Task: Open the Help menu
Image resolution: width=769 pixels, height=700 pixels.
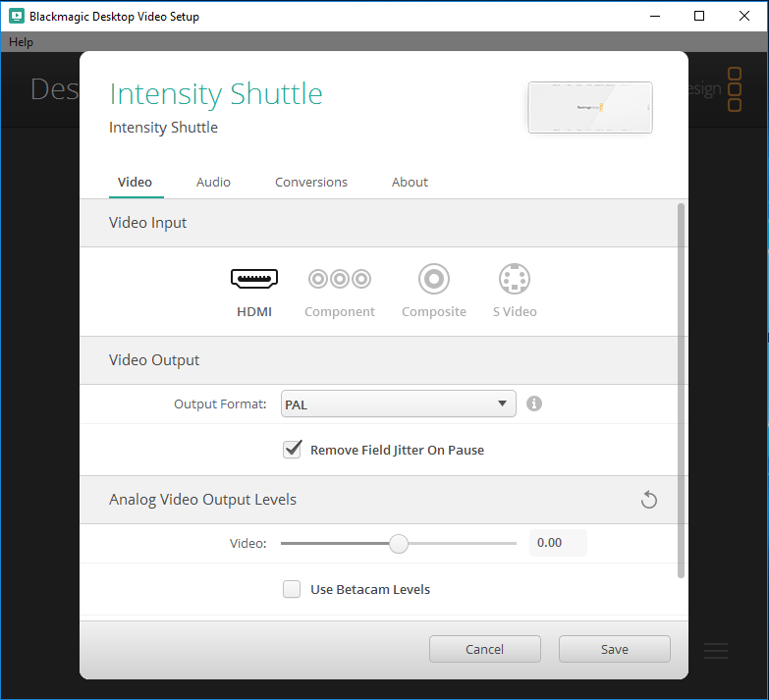Action: pyautogui.click(x=21, y=42)
